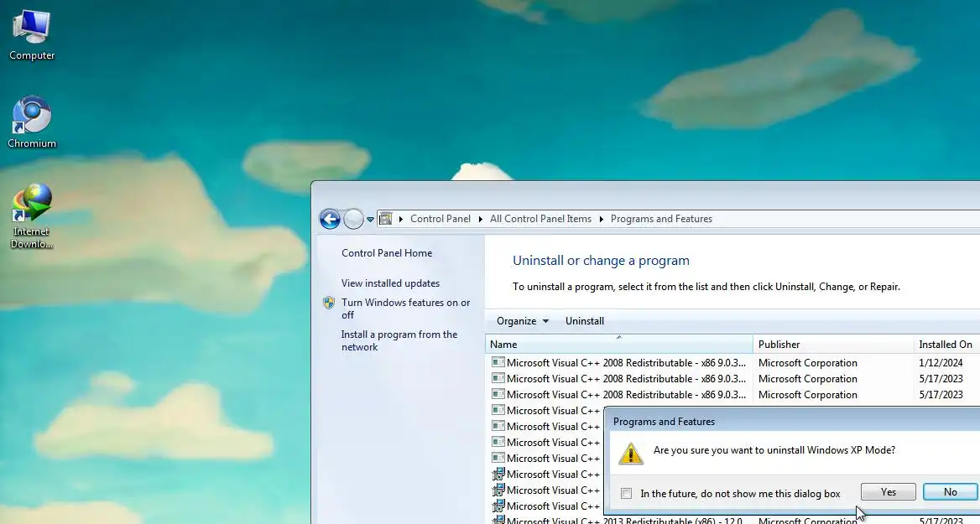This screenshot has width=980, height=524.
Task: Sort the list by the Publisher column
Action: click(834, 344)
